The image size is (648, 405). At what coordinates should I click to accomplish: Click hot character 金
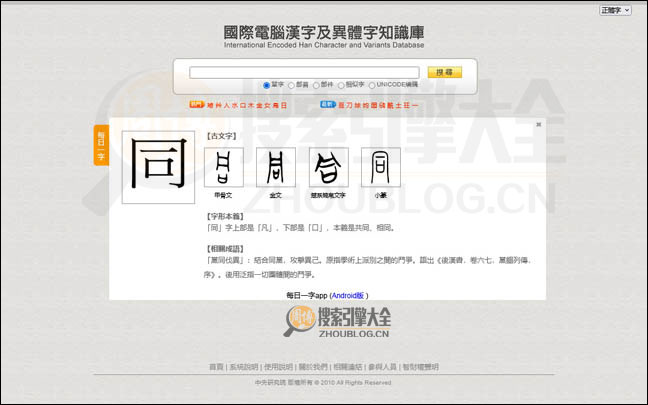pyautogui.click(x=260, y=105)
